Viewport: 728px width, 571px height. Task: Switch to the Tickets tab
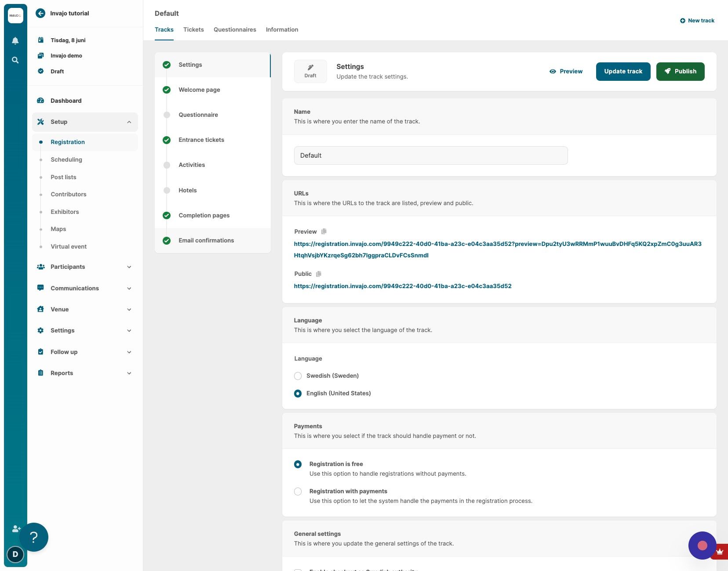[x=193, y=29]
